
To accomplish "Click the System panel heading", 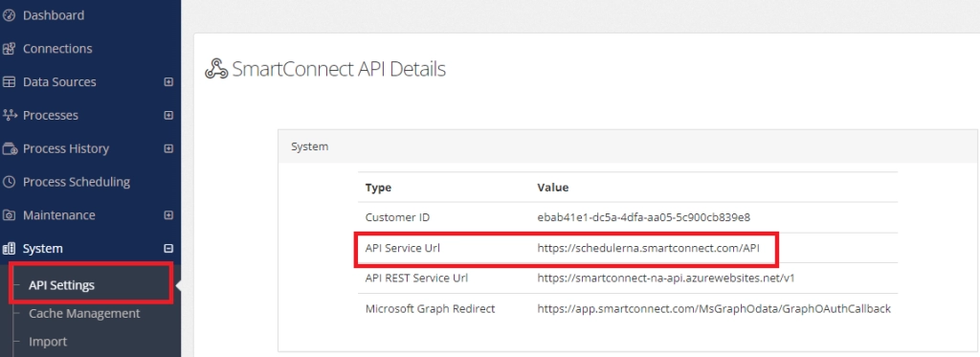I will pyautogui.click(x=309, y=147).
